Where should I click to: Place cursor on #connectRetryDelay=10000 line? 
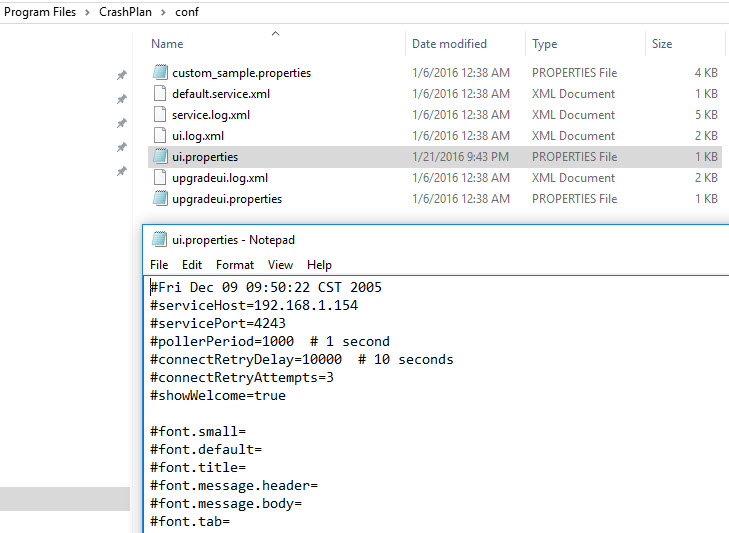tap(301, 360)
